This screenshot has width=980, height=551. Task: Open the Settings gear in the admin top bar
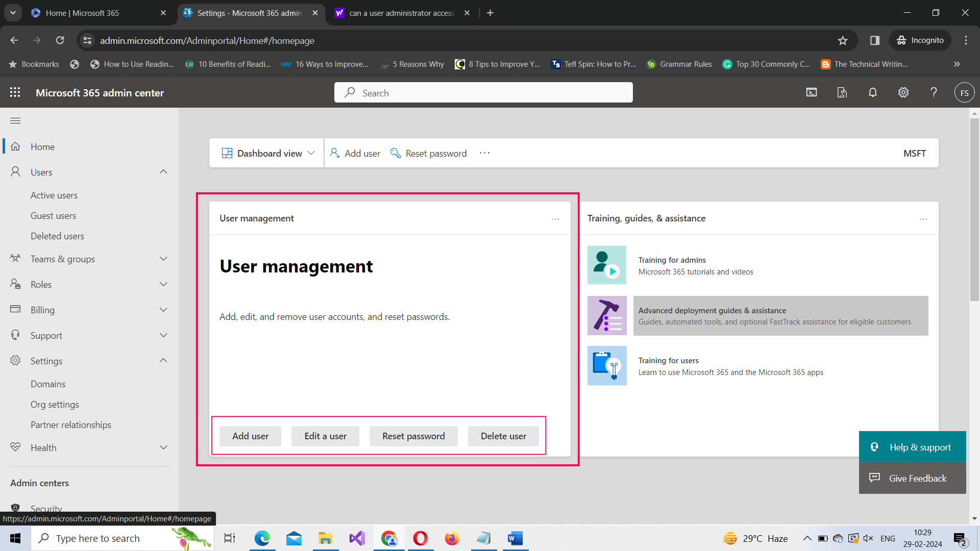coord(903,92)
